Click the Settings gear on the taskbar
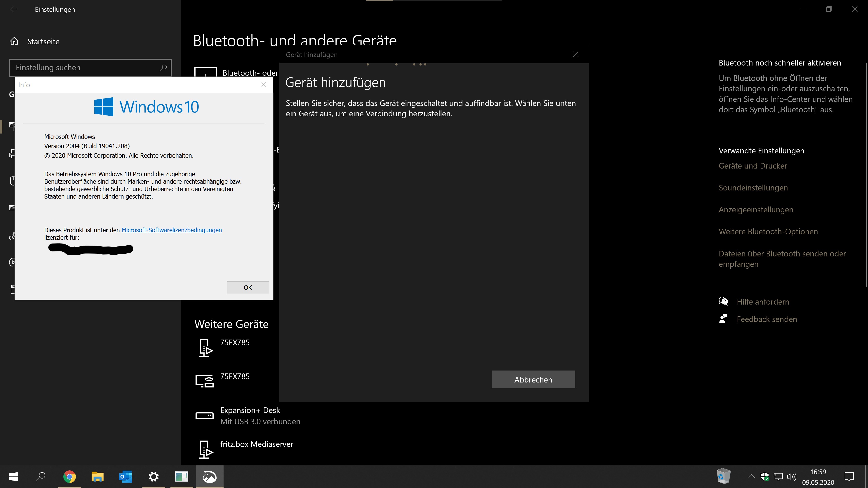 tap(154, 476)
